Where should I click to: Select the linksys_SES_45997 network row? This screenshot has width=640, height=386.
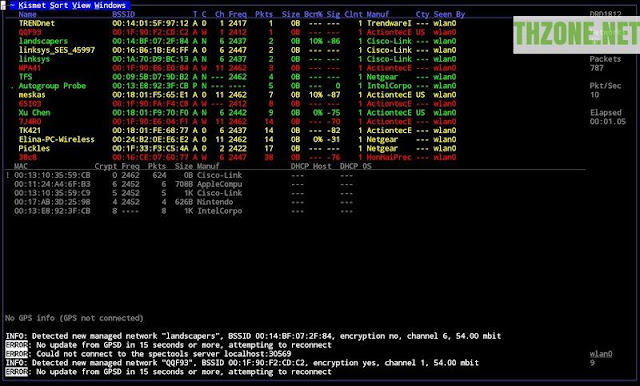click(x=238, y=50)
